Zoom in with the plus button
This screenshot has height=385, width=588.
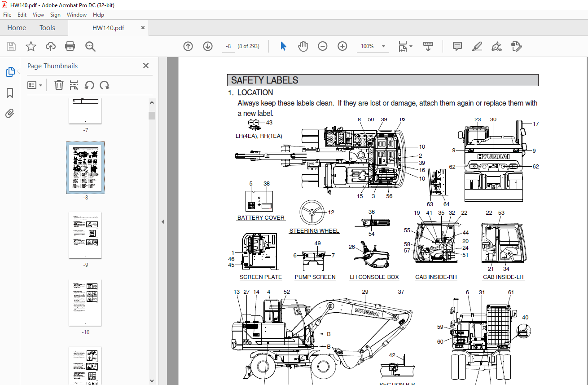coord(342,46)
